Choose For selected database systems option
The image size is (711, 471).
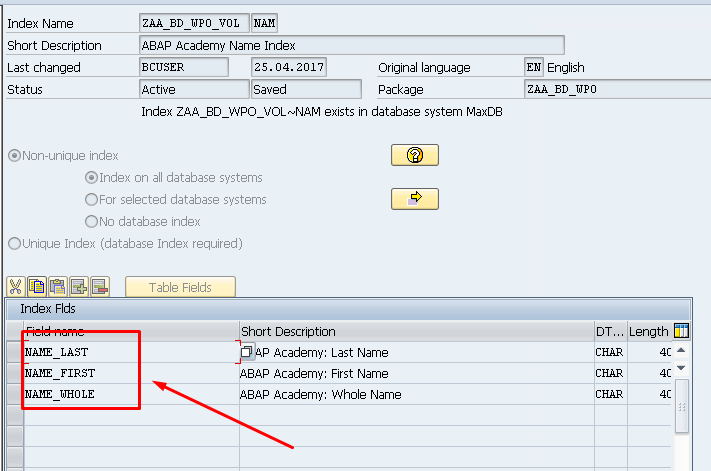pyautogui.click(x=92, y=199)
